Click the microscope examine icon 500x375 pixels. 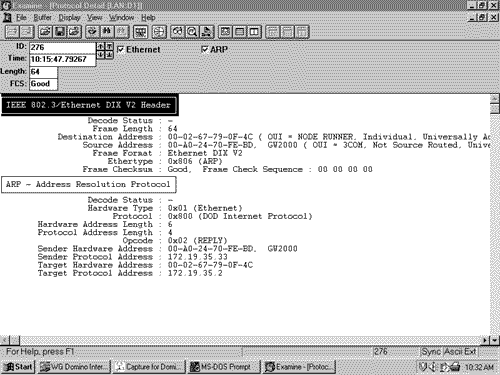(x=207, y=32)
